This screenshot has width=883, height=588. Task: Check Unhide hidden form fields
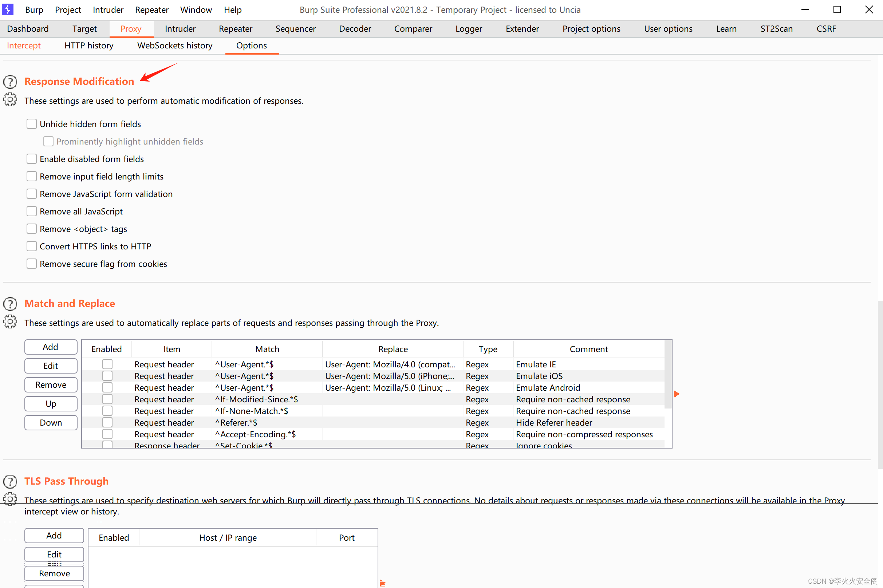tap(31, 124)
